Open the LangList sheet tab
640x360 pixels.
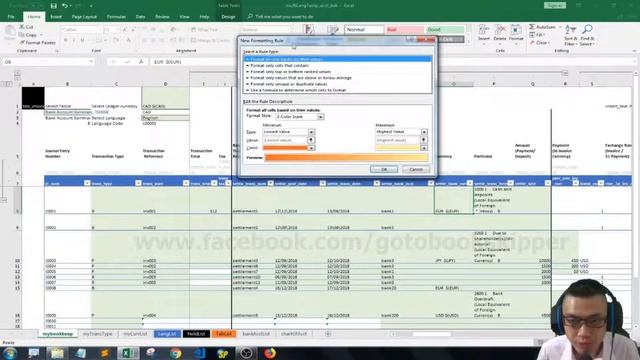coord(167,334)
